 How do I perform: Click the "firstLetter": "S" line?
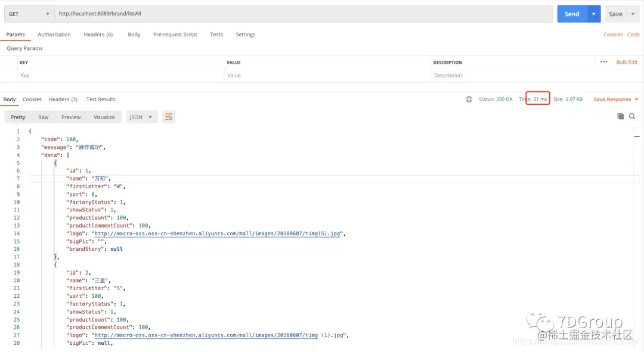95,288
